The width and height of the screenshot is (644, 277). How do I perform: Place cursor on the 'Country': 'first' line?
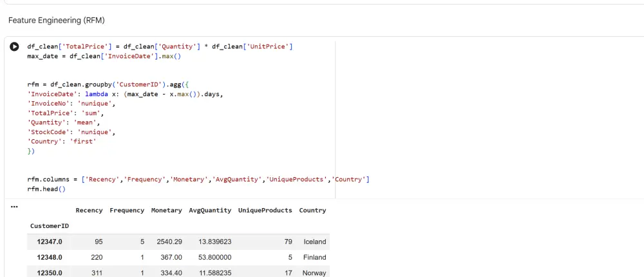click(x=62, y=141)
